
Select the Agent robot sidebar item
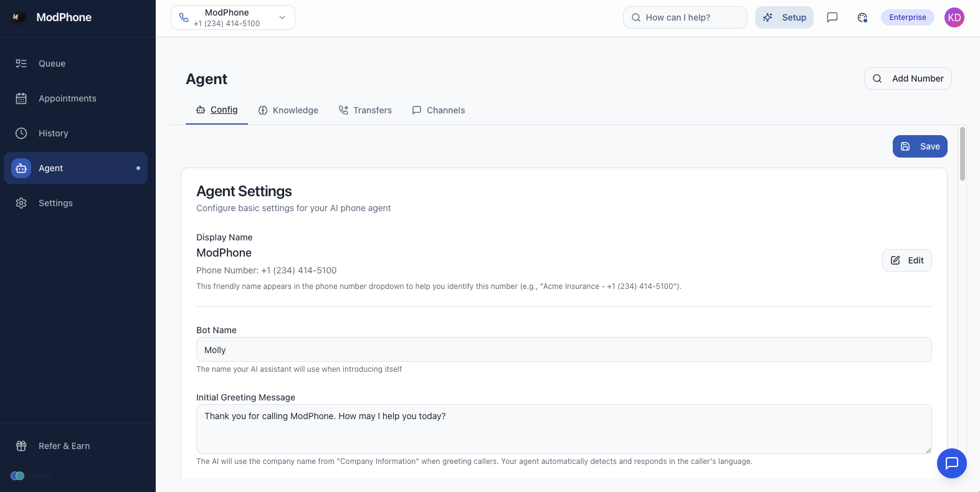[x=76, y=168]
